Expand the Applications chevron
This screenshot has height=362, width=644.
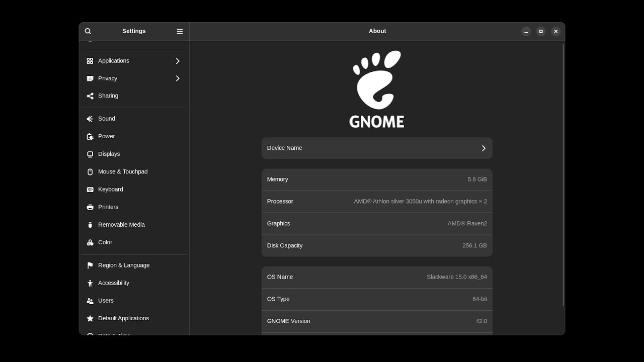178,61
